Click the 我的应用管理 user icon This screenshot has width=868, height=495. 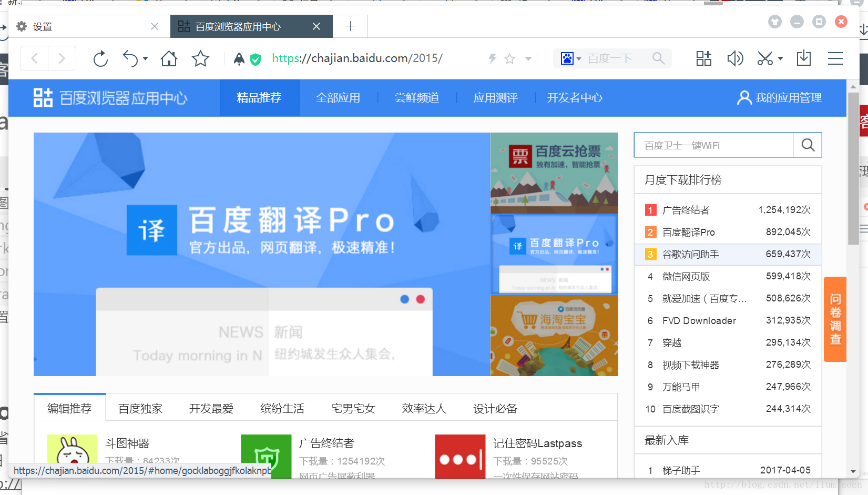(x=744, y=98)
